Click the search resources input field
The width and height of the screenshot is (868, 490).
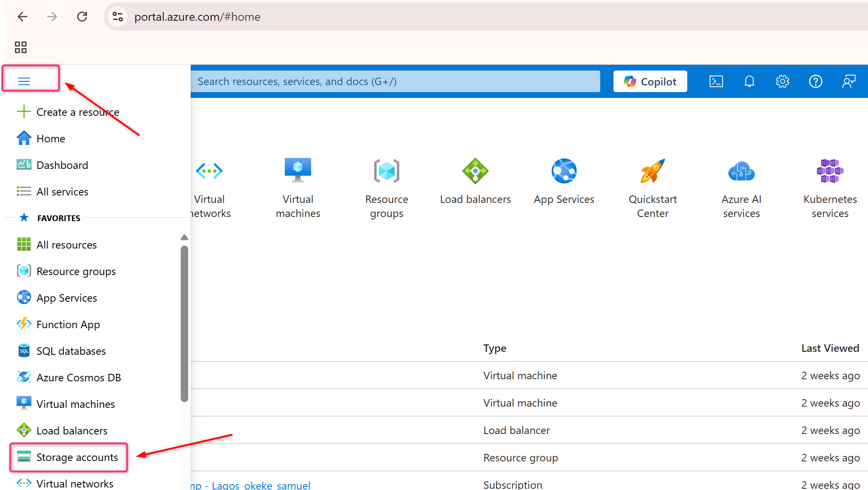395,81
